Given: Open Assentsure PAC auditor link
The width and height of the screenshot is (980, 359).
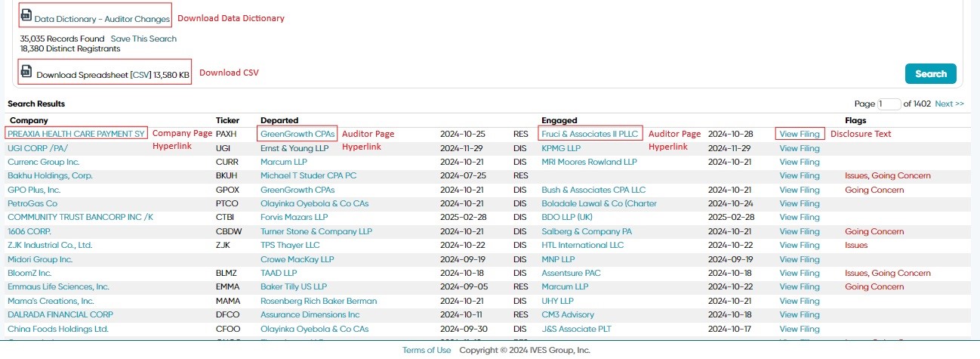Looking at the screenshot, I should point(572,273).
